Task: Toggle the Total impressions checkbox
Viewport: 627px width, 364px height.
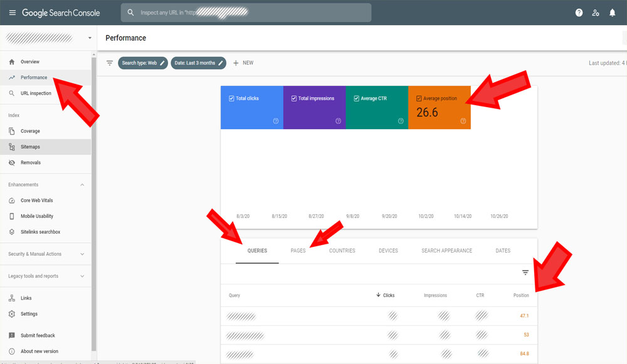Action: 293,98
